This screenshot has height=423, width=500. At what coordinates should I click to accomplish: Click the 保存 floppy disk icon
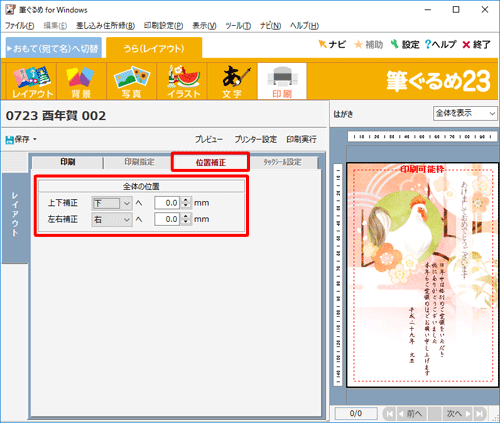(x=10, y=139)
